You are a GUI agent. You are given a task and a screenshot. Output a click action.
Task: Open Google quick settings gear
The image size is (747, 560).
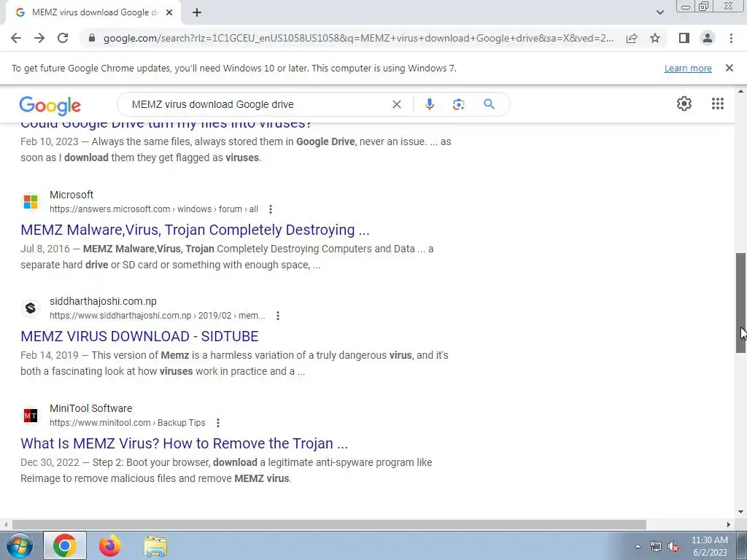pos(684,104)
